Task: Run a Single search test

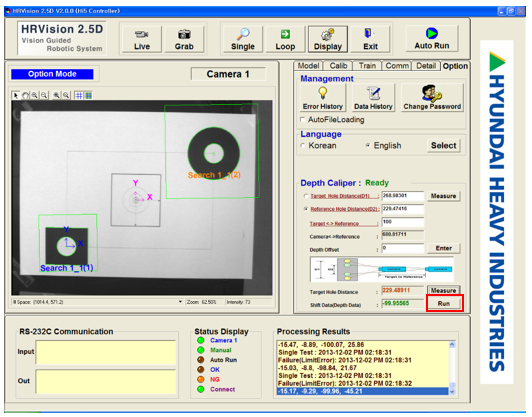Action: tap(243, 39)
